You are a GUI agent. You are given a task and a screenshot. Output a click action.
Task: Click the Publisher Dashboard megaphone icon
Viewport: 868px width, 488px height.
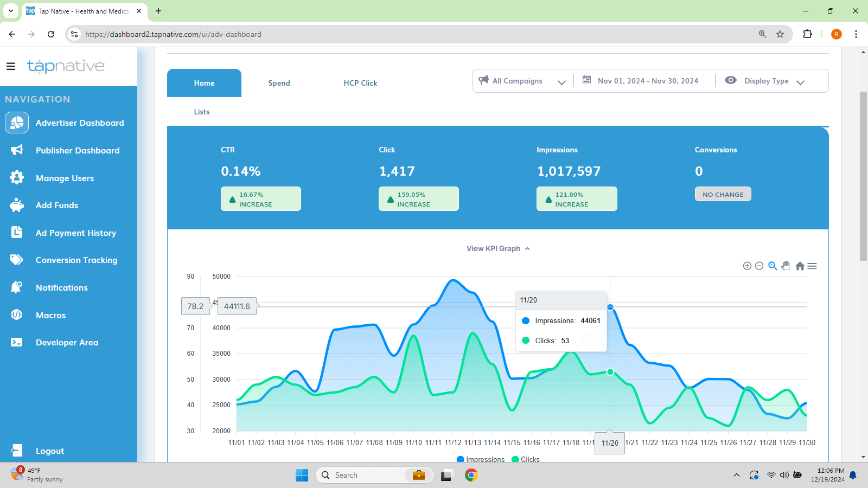click(x=17, y=150)
